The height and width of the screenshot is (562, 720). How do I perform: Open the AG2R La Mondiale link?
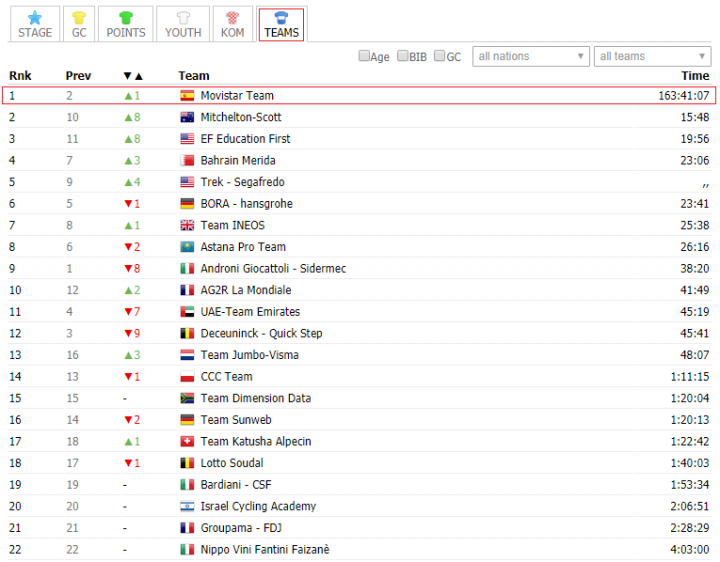point(246,290)
